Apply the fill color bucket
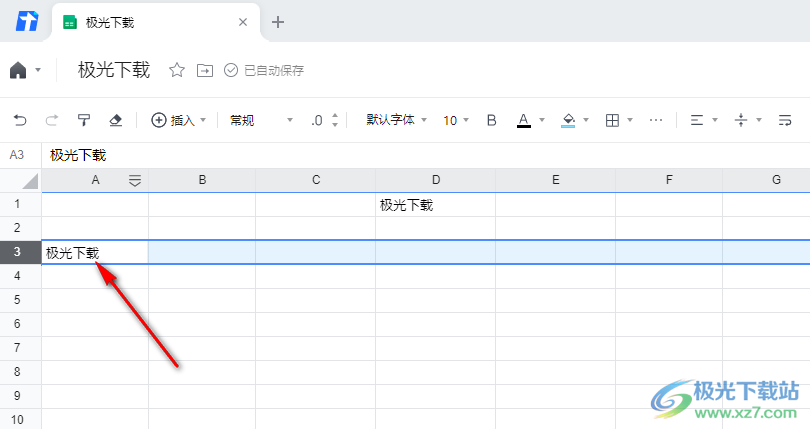Viewport: 810px width, 429px height. [x=568, y=120]
